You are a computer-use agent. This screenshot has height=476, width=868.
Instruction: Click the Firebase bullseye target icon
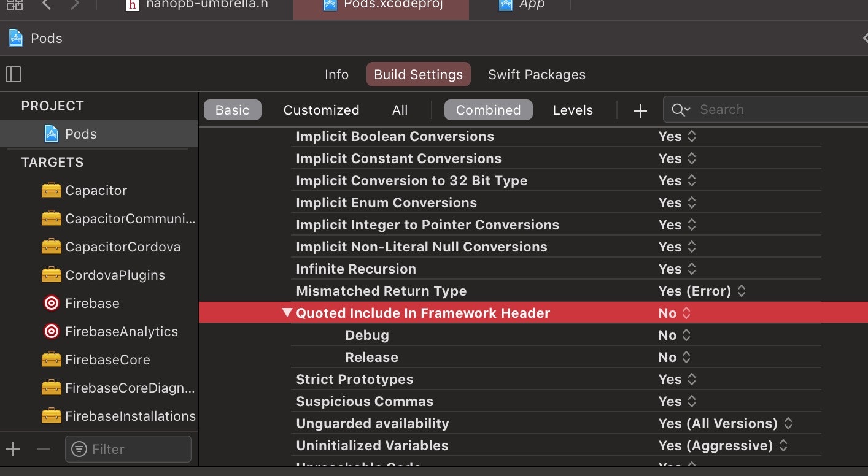tap(52, 303)
